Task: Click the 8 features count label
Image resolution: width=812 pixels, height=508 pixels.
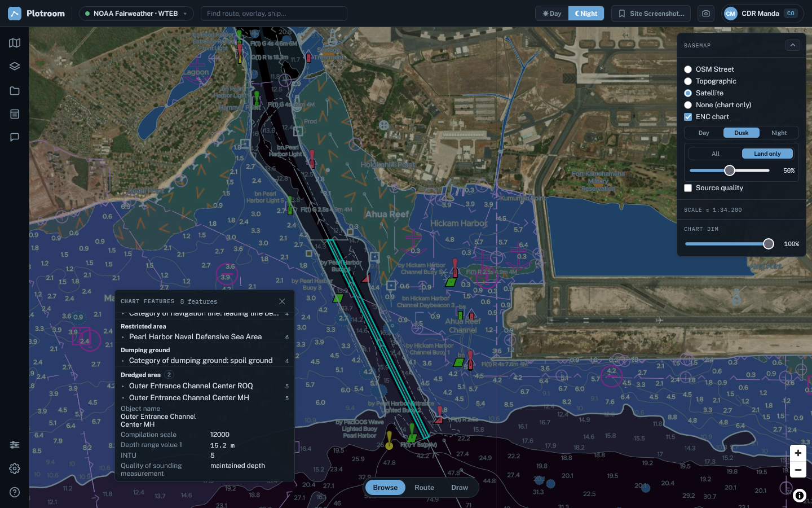Action: tap(198, 301)
